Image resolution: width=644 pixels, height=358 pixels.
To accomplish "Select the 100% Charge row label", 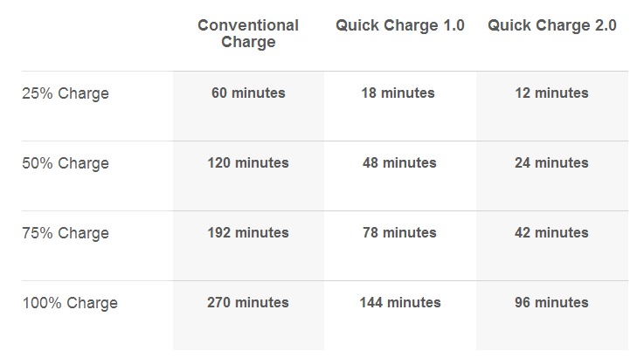I will 69,303.
